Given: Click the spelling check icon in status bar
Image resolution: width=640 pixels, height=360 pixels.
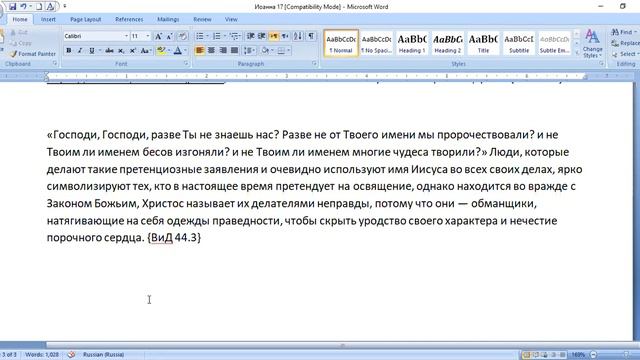Looking at the screenshot, I should [71, 354].
